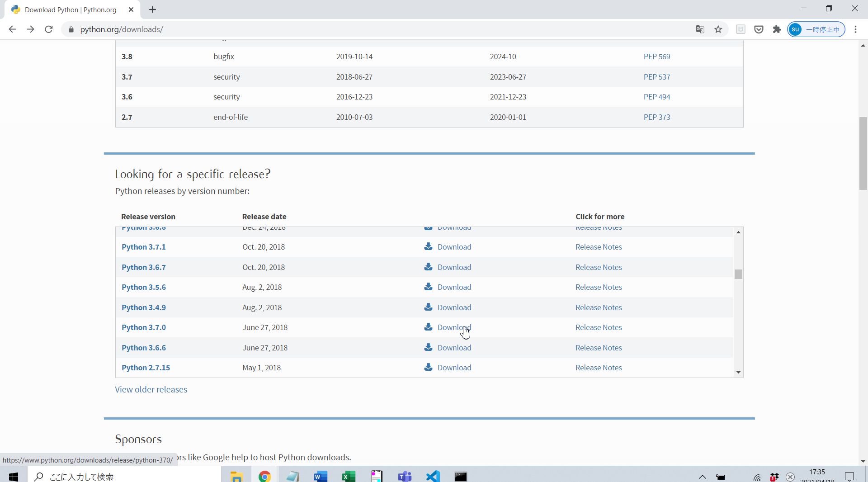Reload the python.org downloads page
Viewport: 868px width, 482px height.
pos(49,29)
